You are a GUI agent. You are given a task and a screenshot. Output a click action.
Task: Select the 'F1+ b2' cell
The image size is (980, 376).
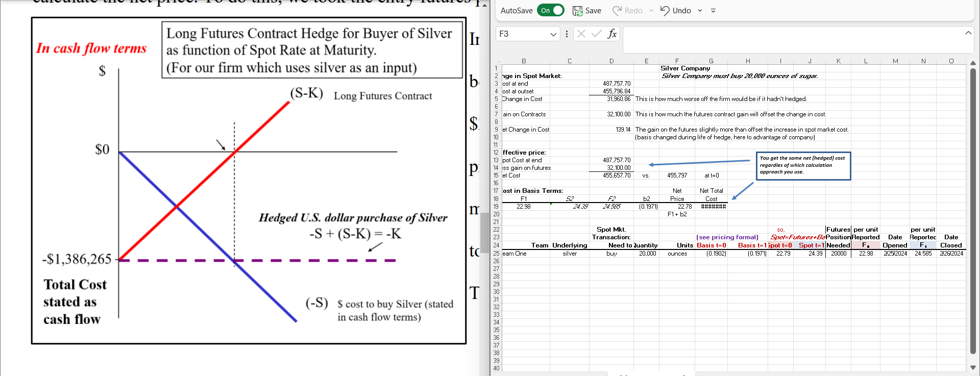(x=677, y=214)
